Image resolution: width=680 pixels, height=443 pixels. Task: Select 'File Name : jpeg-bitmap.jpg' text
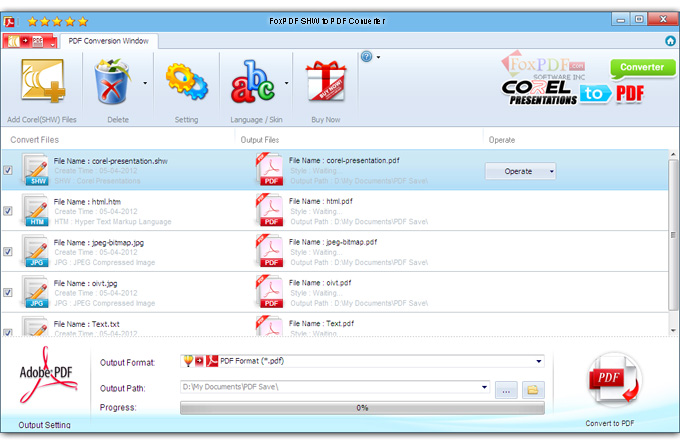tap(99, 242)
